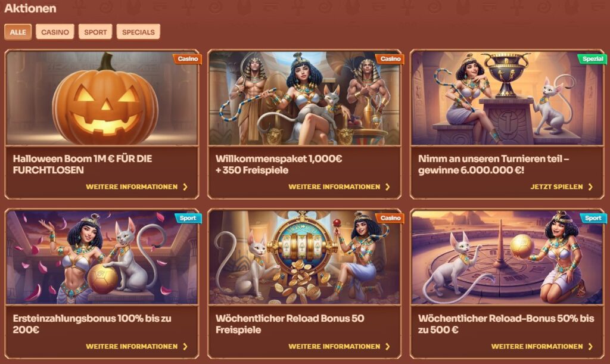Select the ALLE filter tab
The image size is (610, 364).
click(18, 32)
